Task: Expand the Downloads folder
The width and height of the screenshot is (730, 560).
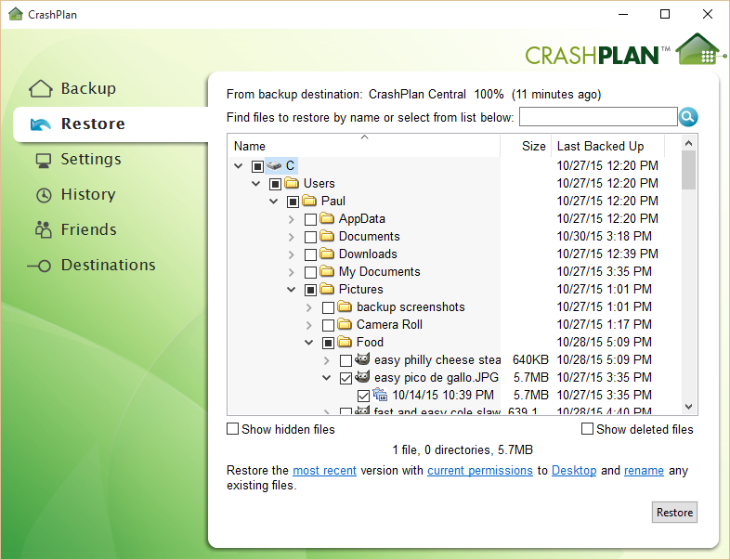Action: tap(292, 254)
